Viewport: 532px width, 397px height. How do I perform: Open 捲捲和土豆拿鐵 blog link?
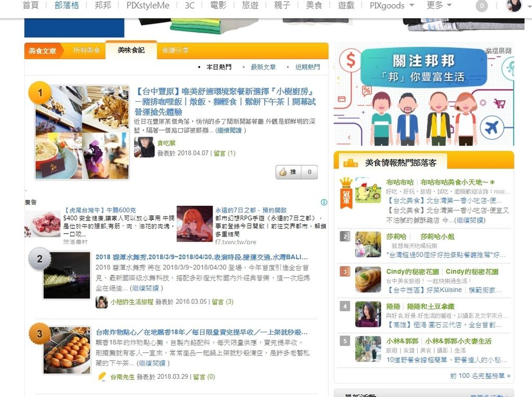coord(431,307)
